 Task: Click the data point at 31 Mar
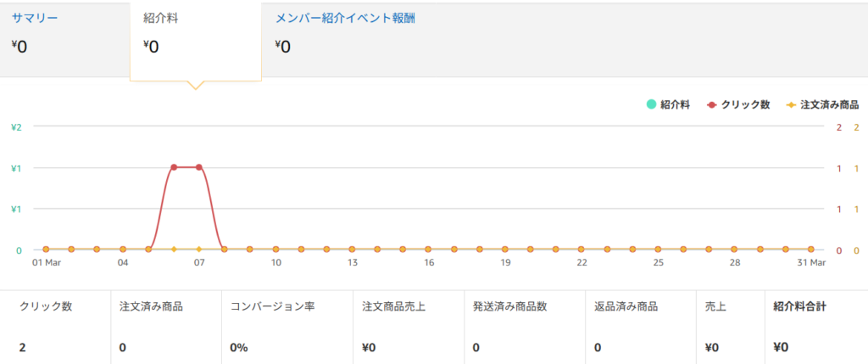[811, 249]
